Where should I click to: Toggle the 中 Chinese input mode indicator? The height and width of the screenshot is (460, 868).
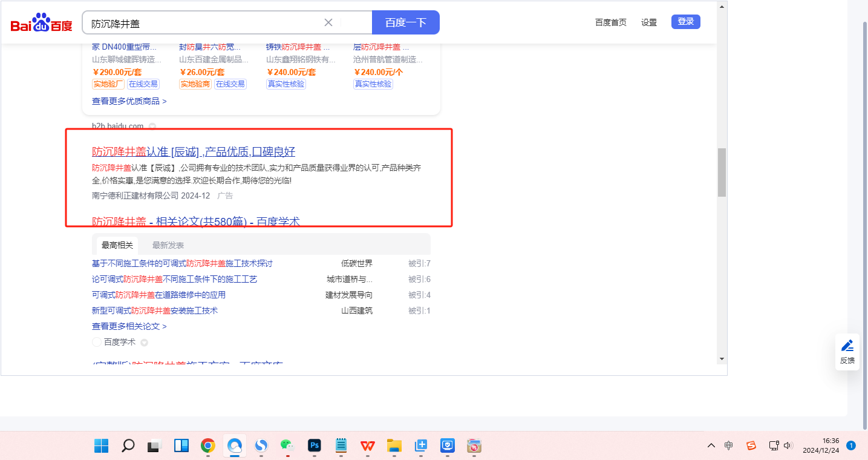tap(728, 445)
